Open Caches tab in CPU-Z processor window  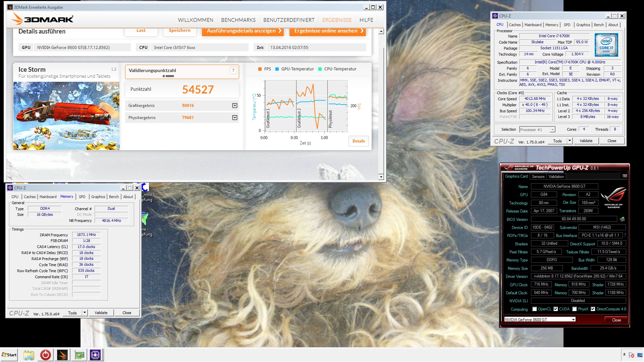pos(515,25)
